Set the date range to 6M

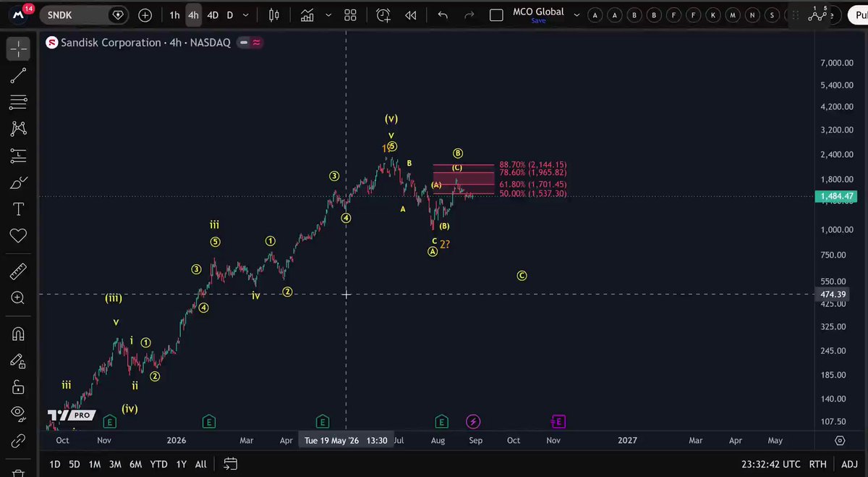click(x=135, y=464)
